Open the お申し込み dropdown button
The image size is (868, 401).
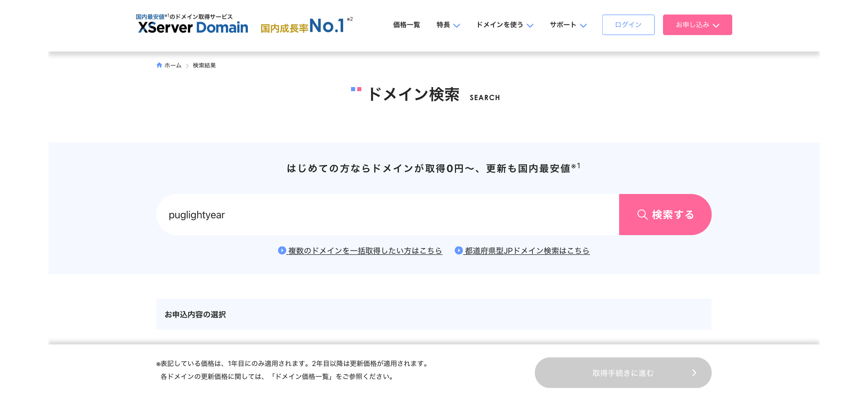[697, 25]
